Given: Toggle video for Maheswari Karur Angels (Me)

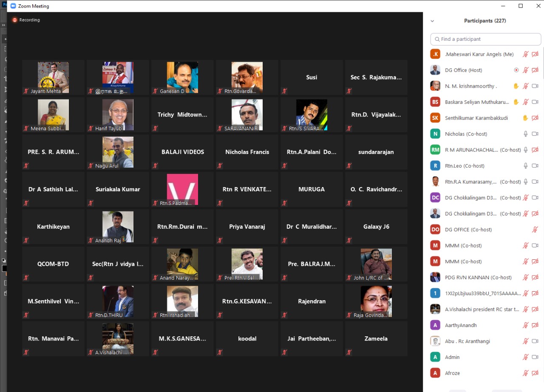Looking at the screenshot, I should [x=535, y=54].
